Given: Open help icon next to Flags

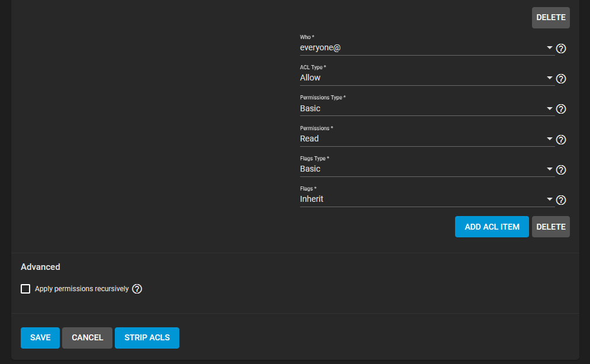Looking at the screenshot, I should coord(560,200).
